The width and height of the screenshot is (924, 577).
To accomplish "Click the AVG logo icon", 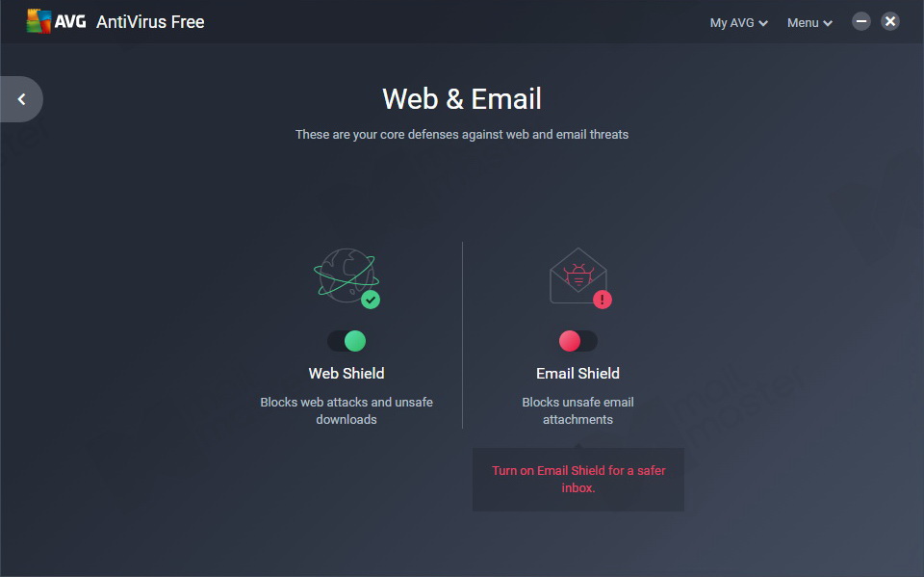I will point(38,22).
